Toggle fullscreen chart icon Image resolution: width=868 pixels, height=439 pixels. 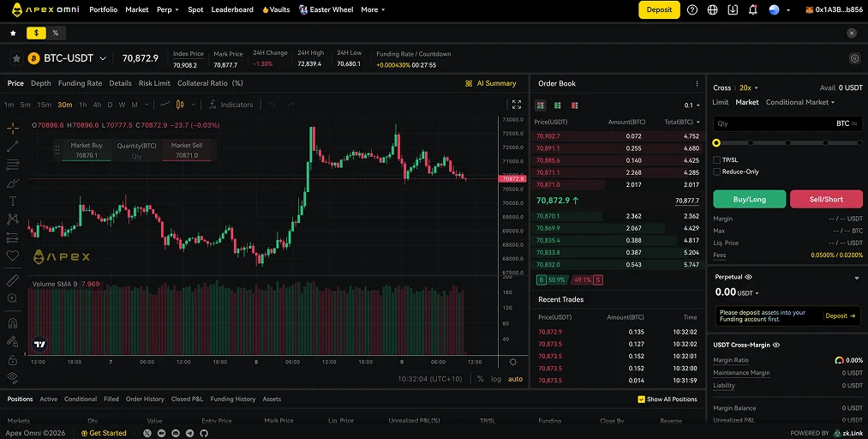coord(517,105)
